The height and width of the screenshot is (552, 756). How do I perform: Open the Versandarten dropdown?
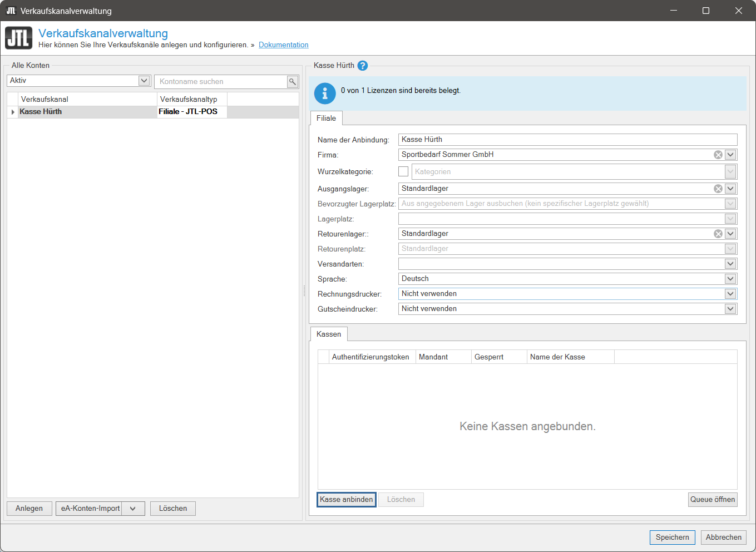click(x=730, y=264)
